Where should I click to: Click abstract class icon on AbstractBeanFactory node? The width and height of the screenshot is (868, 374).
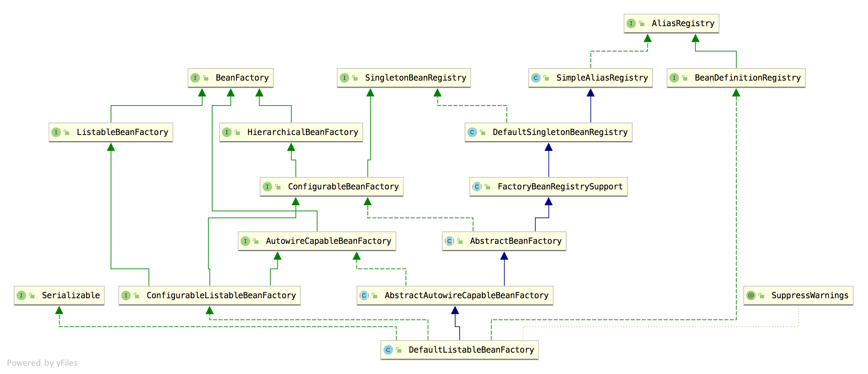point(449,241)
